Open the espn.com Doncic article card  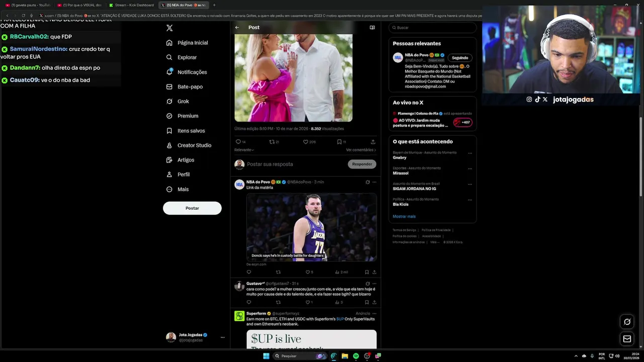pos(311,227)
